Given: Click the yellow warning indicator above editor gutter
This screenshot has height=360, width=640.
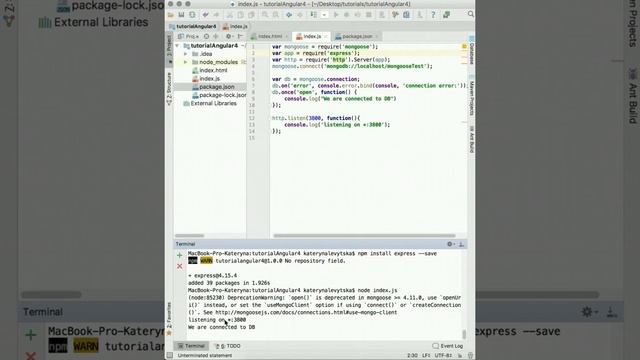Looking at the screenshot, I should [464, 47].
